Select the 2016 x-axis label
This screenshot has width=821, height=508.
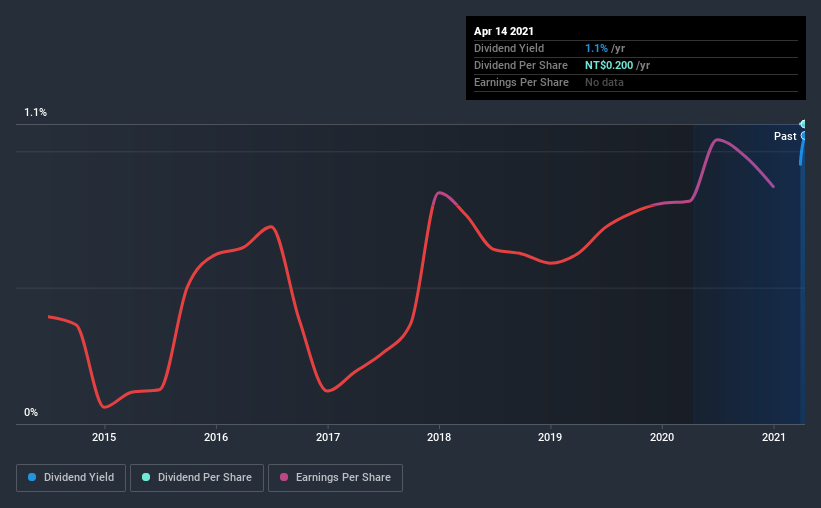coord(216,437)
